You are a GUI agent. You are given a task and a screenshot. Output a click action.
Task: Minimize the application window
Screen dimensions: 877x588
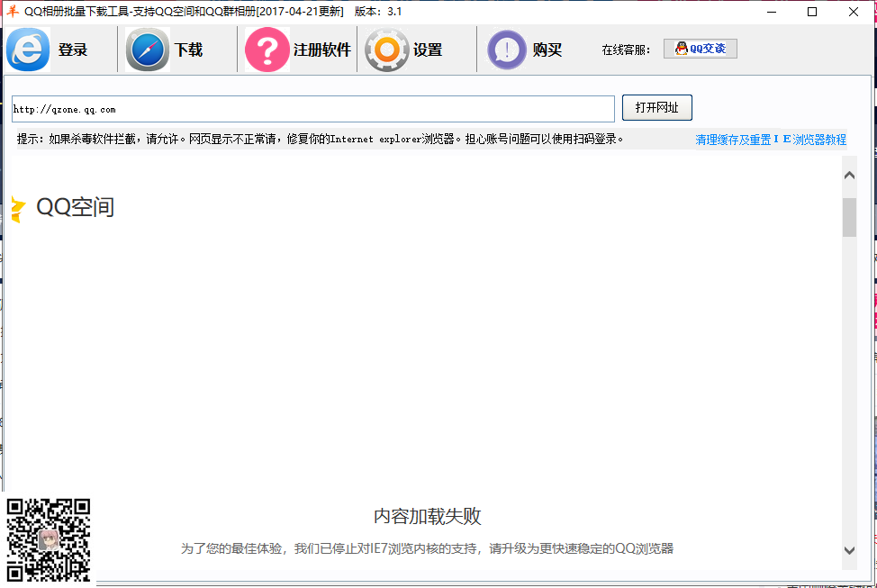click(772, 12)
